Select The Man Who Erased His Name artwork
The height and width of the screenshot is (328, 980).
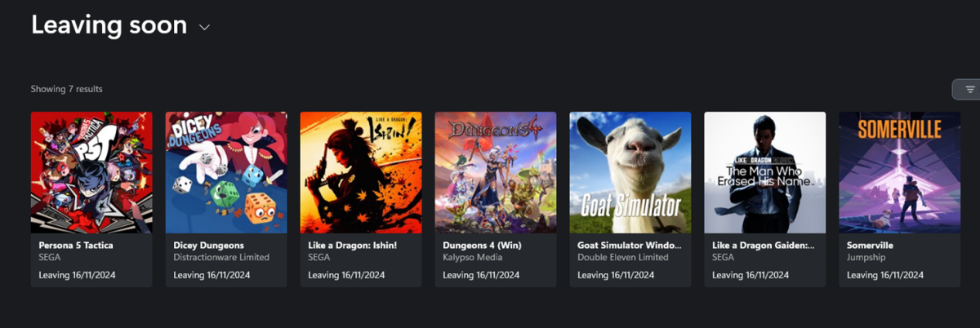coord(765,172)
